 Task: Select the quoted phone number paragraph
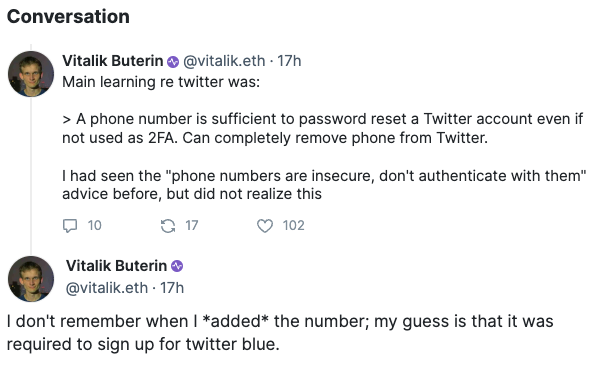323,128
